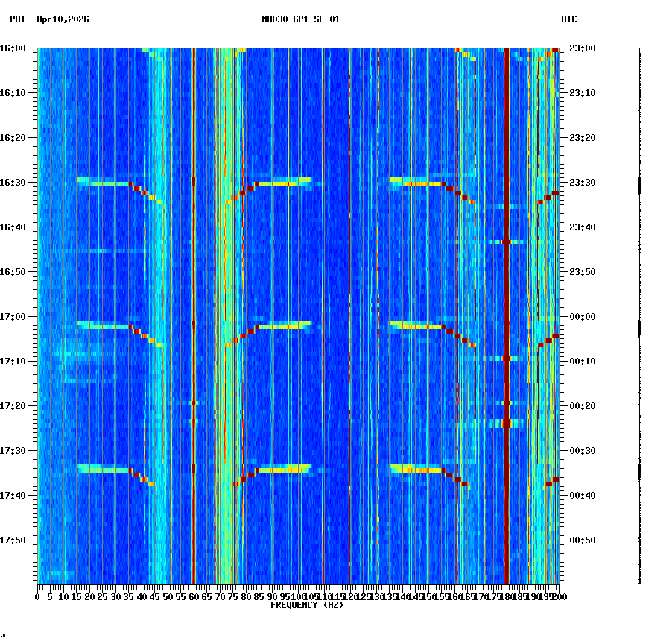
Task: Select the 100 Hz frequency tick label
Action: click(x=297, y=596)
